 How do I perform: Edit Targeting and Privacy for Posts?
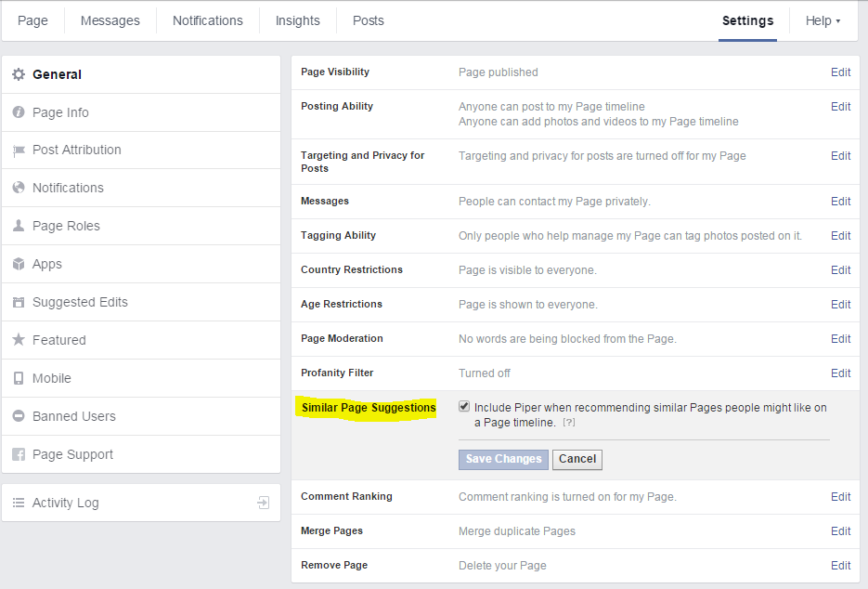[840, 156]
